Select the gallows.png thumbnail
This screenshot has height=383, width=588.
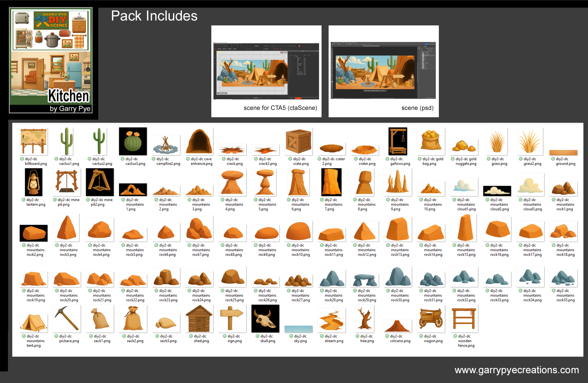tap(398, 141)
